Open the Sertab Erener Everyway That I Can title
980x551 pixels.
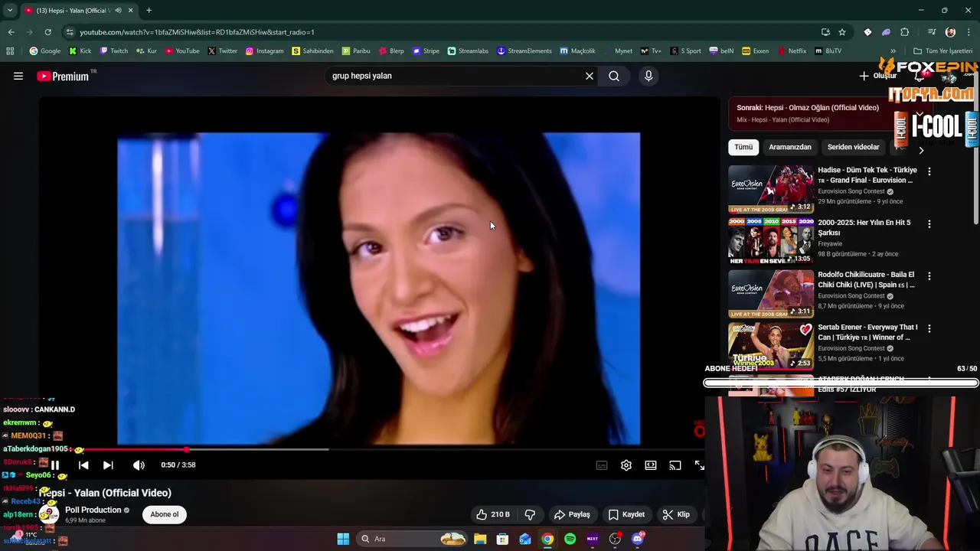pyautogui.click(x=867, y=332)
